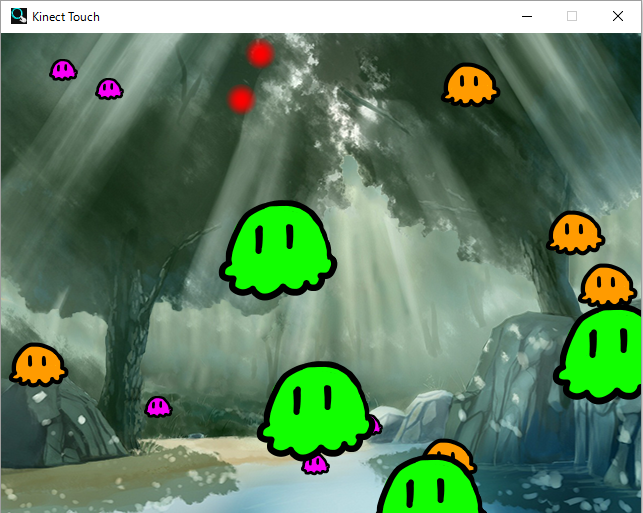Screen dimensions: 643x513
Task: Tap the magenta blob right of the tree trunk
Action: [x=158, y=407]
